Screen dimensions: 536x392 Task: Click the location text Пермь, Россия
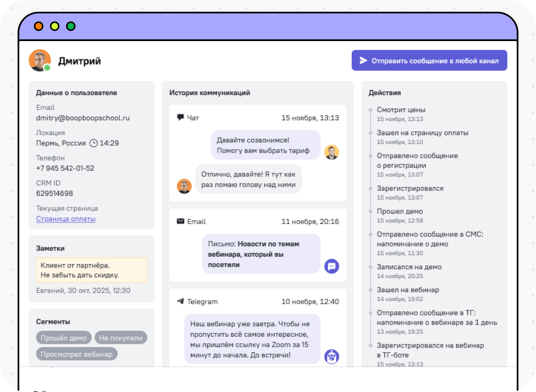(x=61, y=143)
